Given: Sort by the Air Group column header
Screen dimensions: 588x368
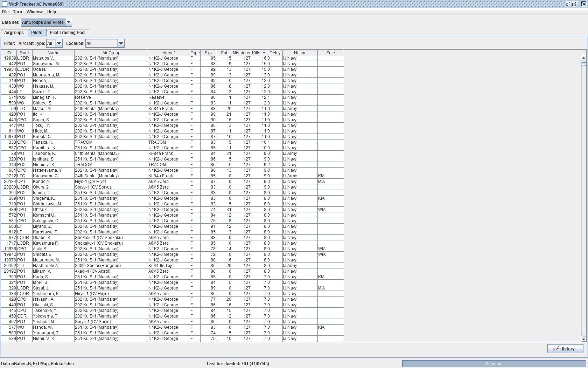Looking at the screenshot, I should coord(111,53).
